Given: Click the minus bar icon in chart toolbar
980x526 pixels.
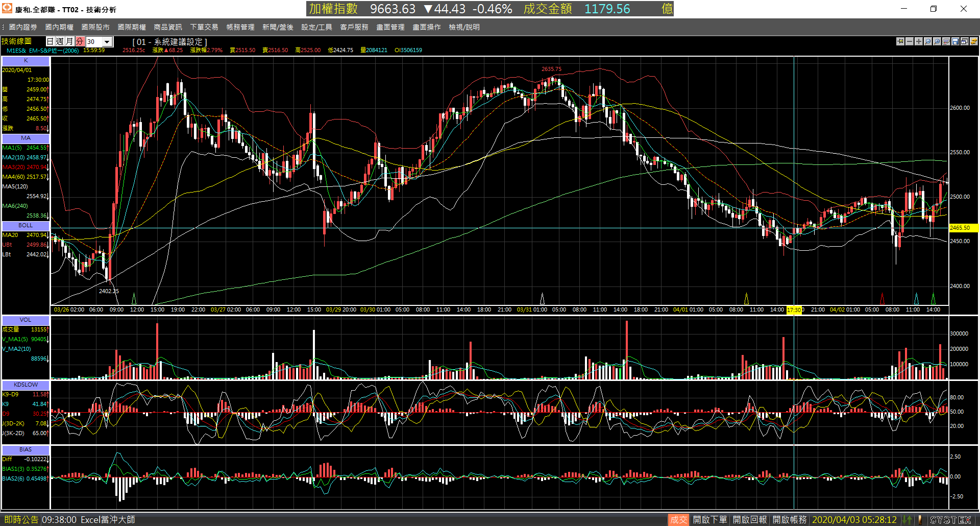Looking at the screenshot, I should point(910,41).
